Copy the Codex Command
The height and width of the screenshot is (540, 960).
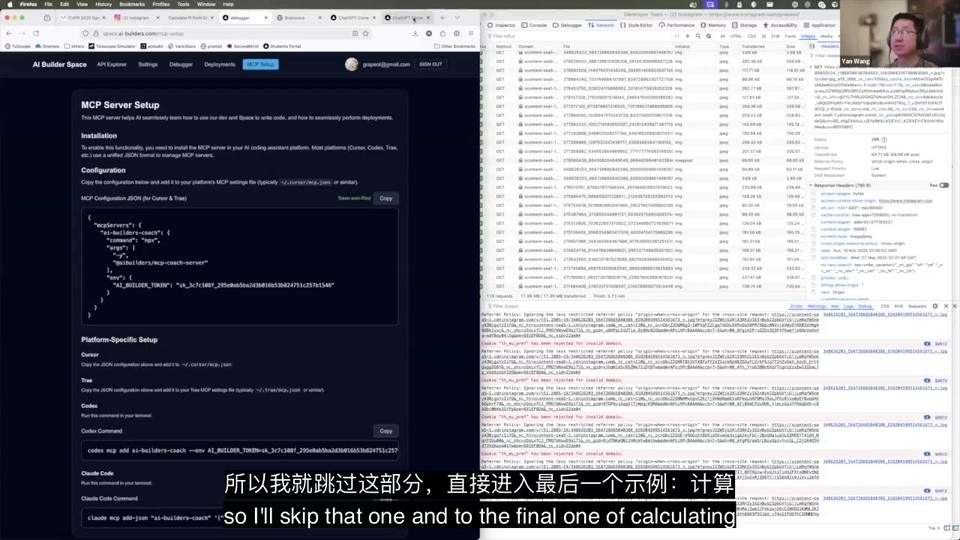coord(386,431)
